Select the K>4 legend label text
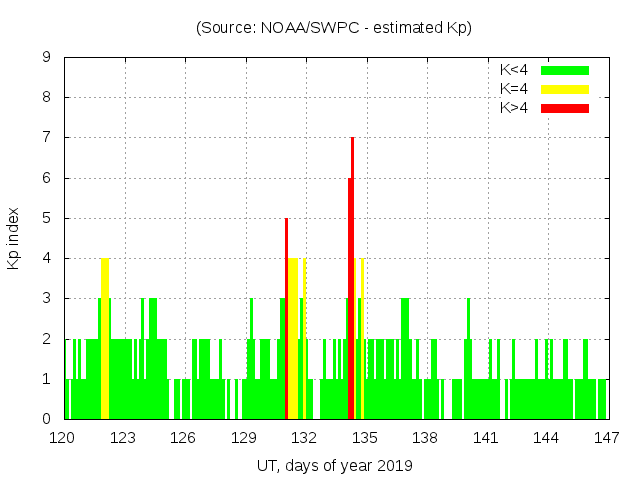640x480 pixels. [x=516, y=107]
